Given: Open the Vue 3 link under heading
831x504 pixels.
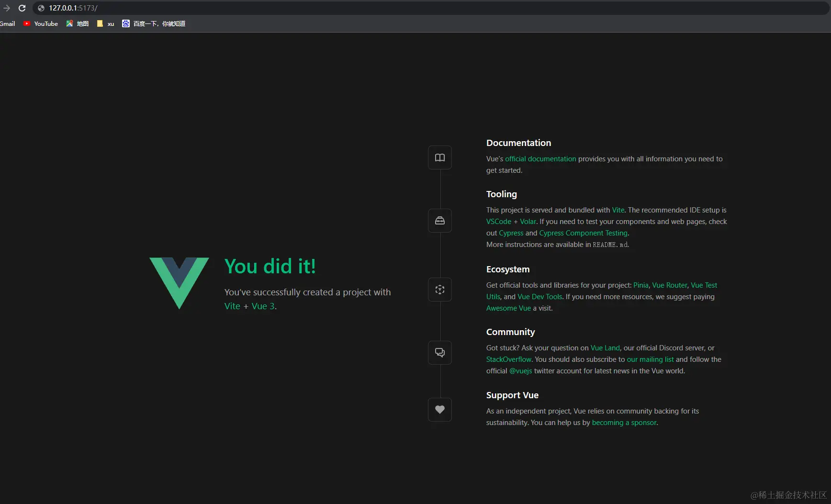Looking at the screenshot, I should click(x=263, y=306).
